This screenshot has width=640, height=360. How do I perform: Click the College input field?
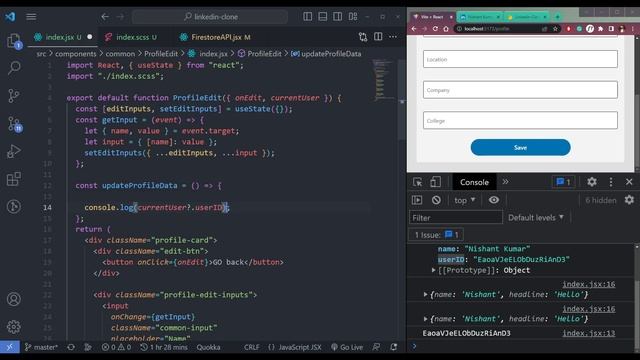point(520,120)
